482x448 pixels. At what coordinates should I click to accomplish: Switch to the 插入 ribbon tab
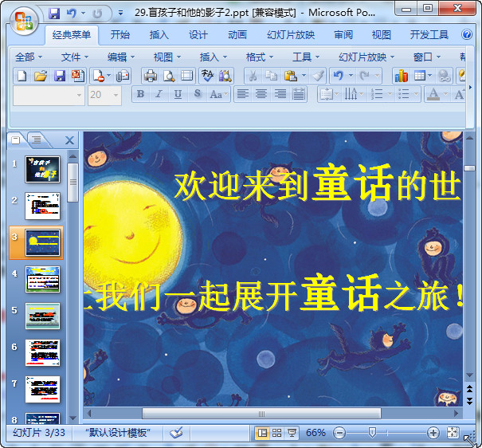(x=159, y=34)
